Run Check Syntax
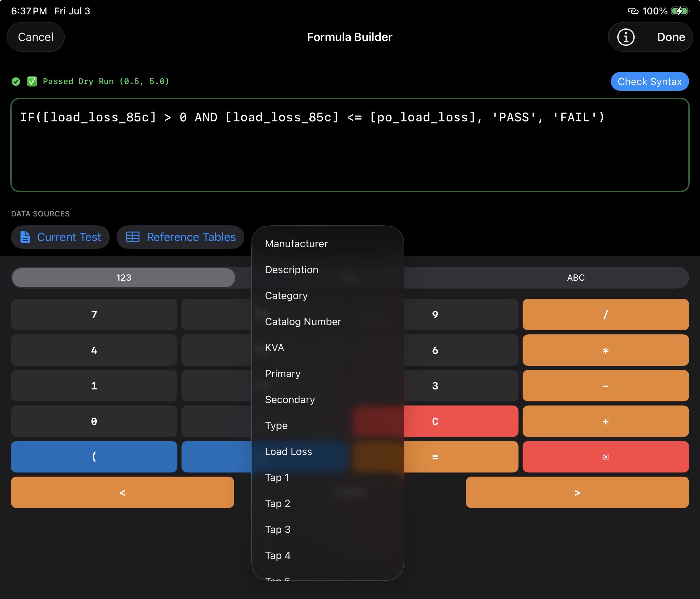Image resolution: width=700 pixels, height=599 pixels. pos(649,81)
